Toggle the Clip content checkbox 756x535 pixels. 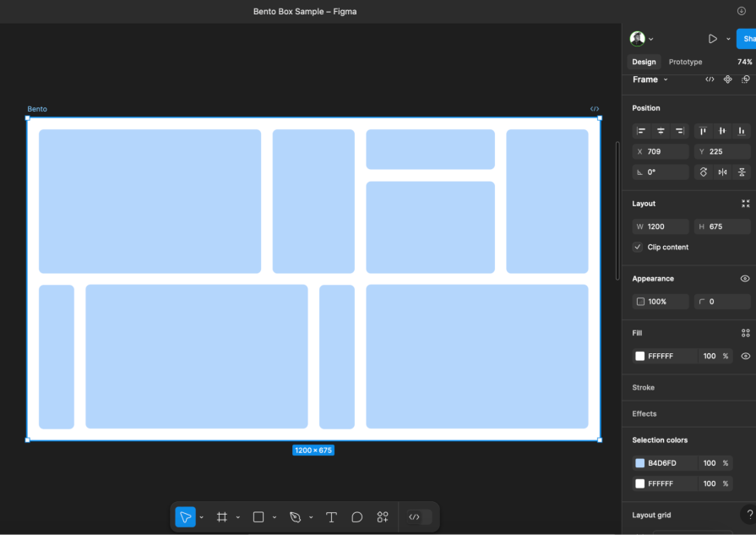click(x=638, y=247)
